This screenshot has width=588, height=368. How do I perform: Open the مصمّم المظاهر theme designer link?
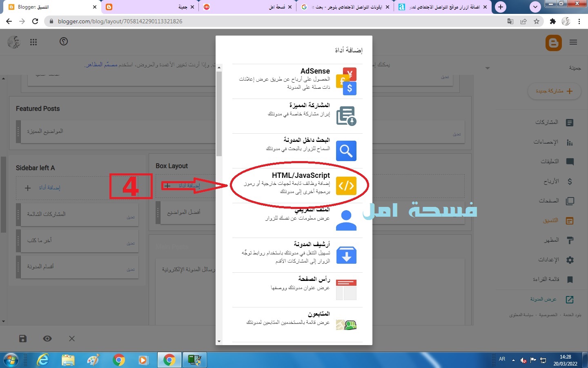tap(101, 65)
